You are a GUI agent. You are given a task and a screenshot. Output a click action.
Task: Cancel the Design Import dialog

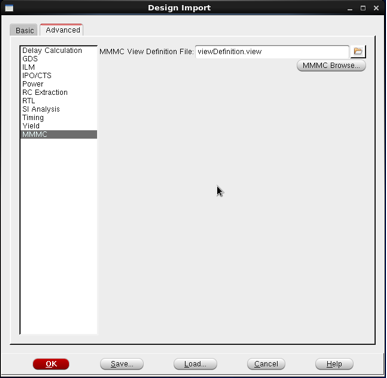[266, 364]
